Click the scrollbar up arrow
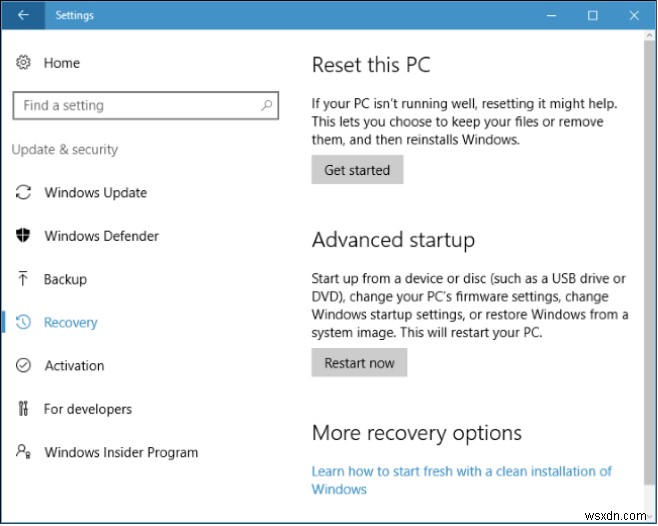 click(649, 36)
